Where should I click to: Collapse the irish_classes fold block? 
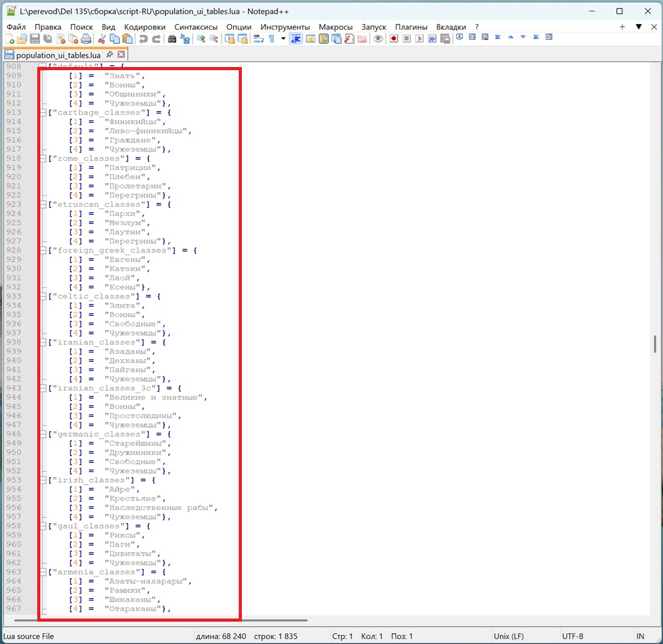(43, 480)
